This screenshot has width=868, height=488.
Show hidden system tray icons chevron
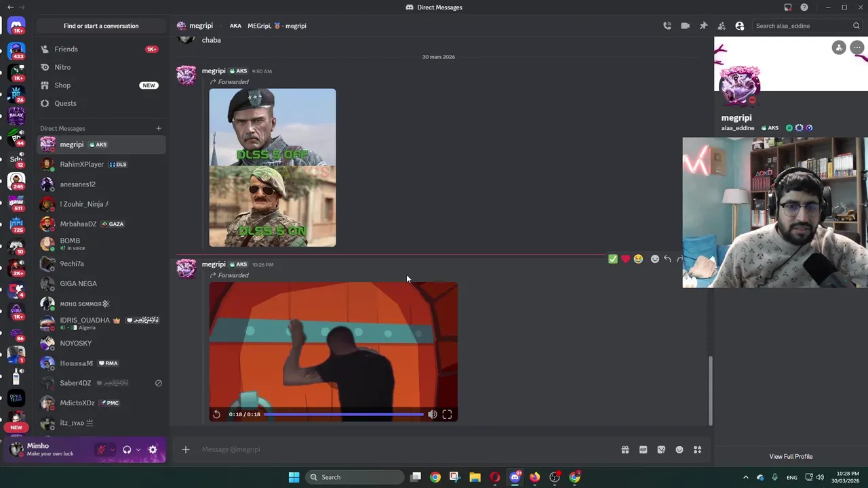tap(746, 477)
